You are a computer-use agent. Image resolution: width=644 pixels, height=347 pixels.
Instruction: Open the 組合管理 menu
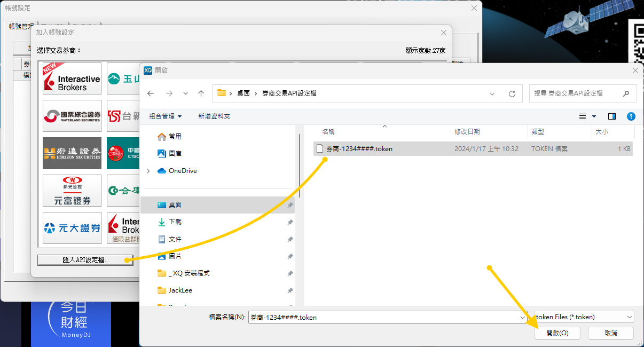(166, 116)
